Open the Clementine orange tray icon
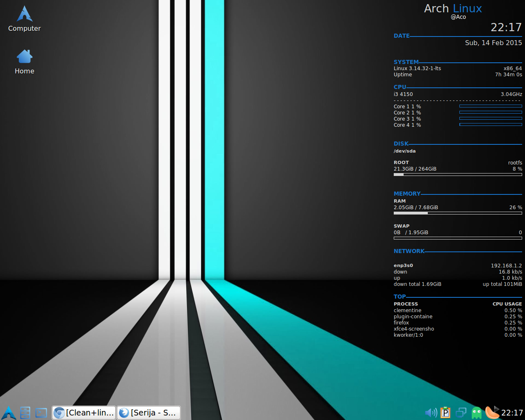The height and width of the screenshot is (420, 525). coord(492,412)
